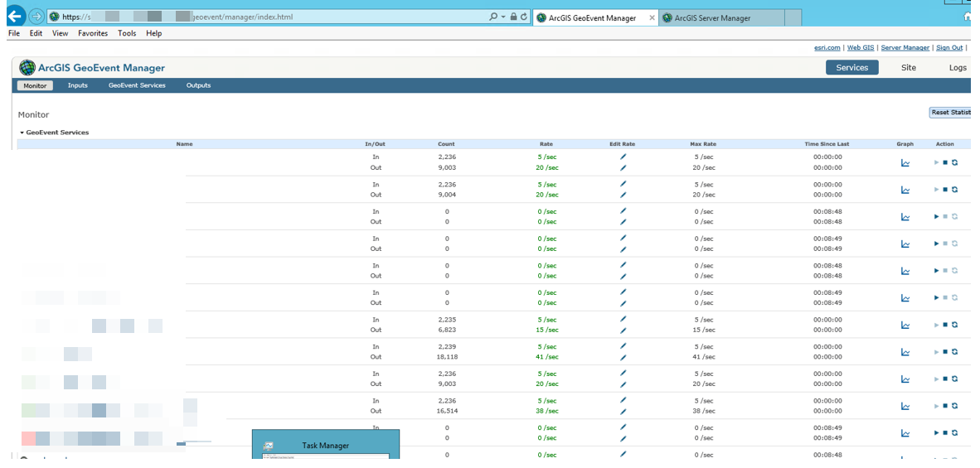
Task: Edit In rate for service with 18,118 out count
Action: point(623,346)
